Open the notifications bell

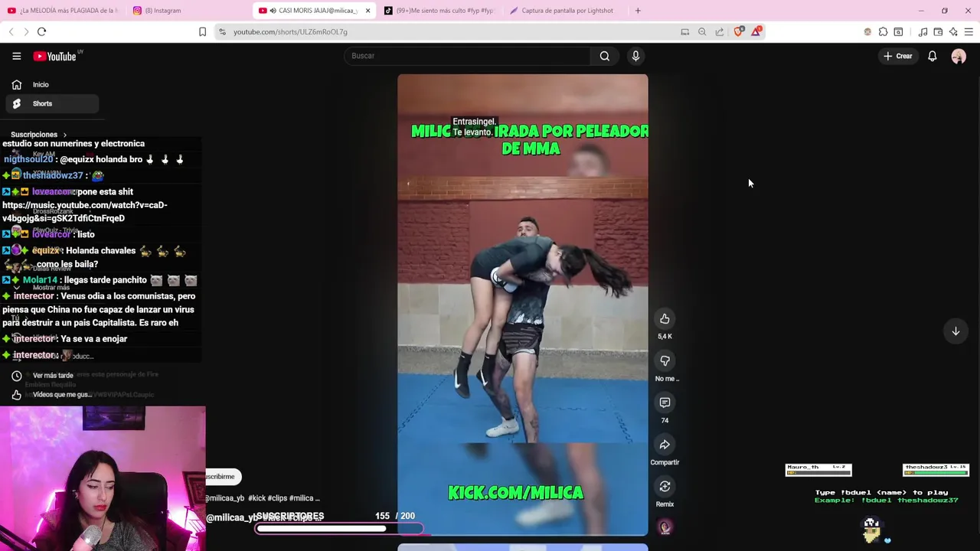click(x=933, y=56)
